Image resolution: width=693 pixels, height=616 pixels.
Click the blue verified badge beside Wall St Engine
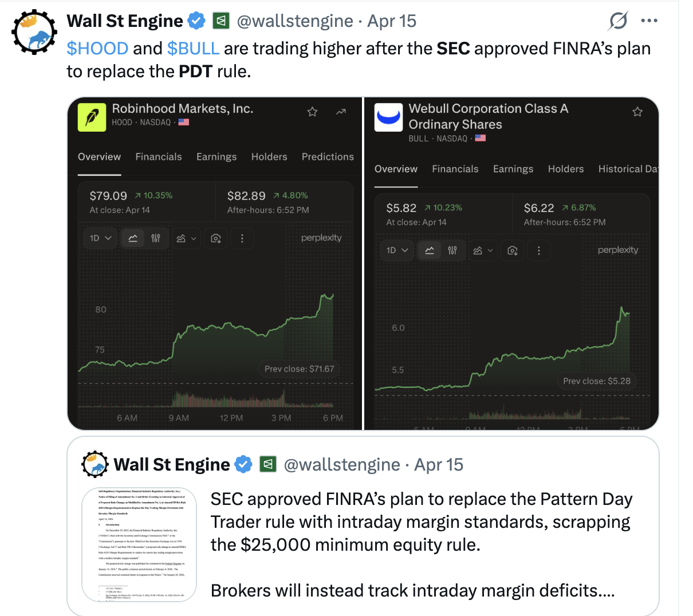click(x=196, y=21)
